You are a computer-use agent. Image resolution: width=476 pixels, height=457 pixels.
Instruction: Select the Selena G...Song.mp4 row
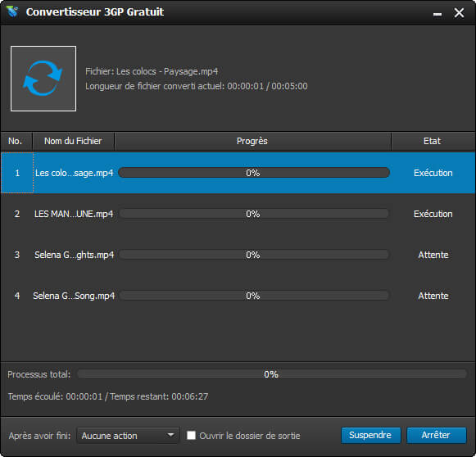click(238, 296)
